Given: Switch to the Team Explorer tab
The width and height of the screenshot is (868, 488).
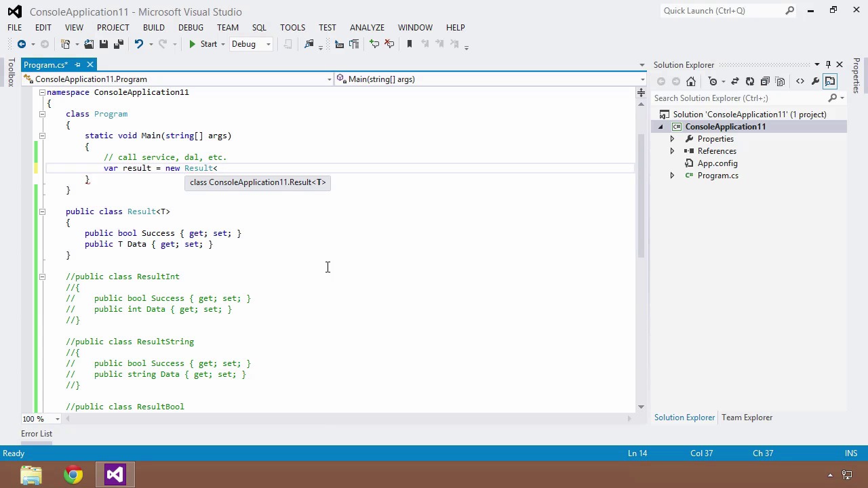Looking at the screenshot, I should 747,418.
